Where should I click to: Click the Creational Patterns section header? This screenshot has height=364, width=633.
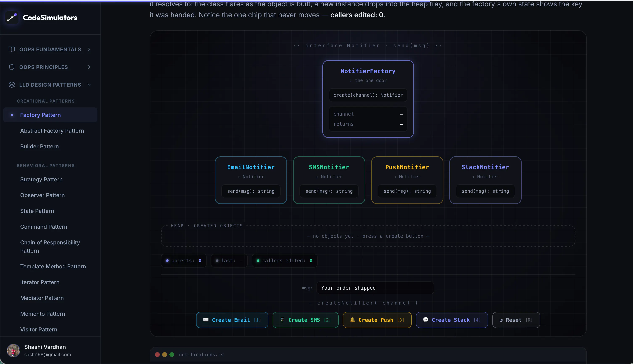pos(46,101)
